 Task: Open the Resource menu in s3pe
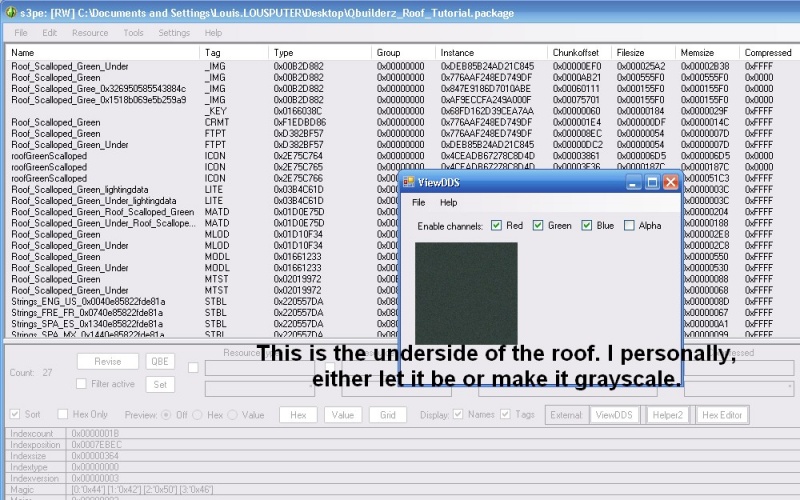coord(90,33)
